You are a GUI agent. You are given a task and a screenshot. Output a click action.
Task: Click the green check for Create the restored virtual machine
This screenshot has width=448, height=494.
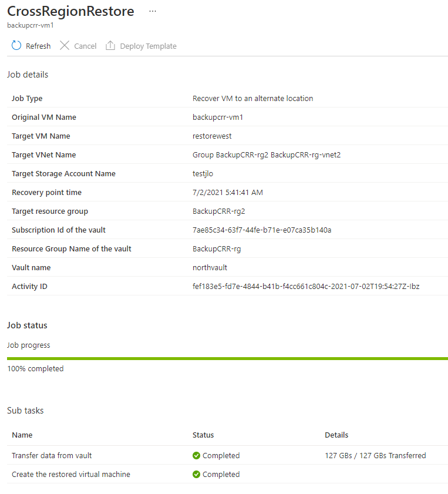[196, 475]
